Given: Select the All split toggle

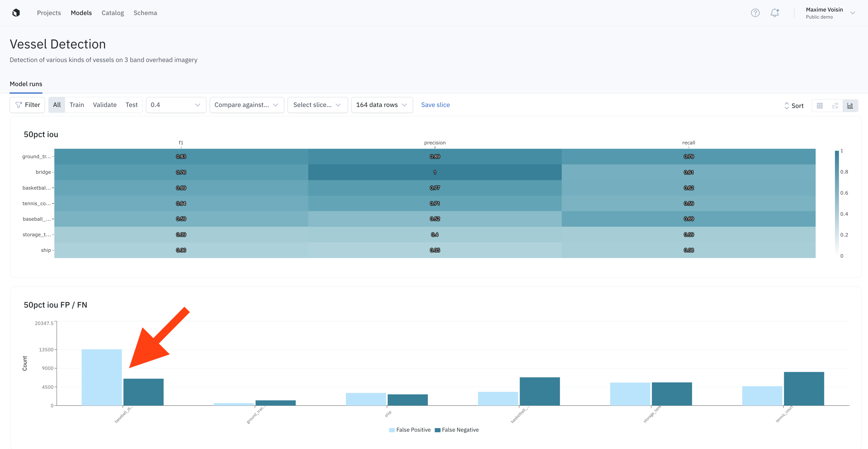Looking at the screenshot, I should point(57,105).
